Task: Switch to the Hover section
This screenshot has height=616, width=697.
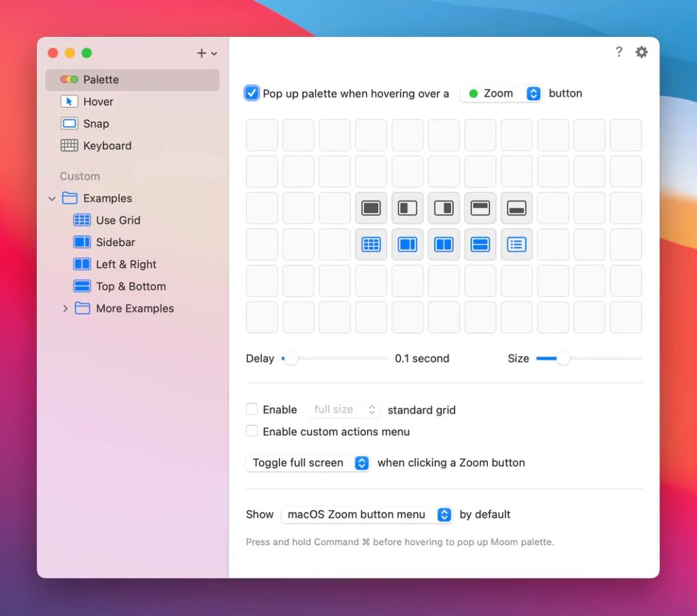Action: [x=132, y=102]
